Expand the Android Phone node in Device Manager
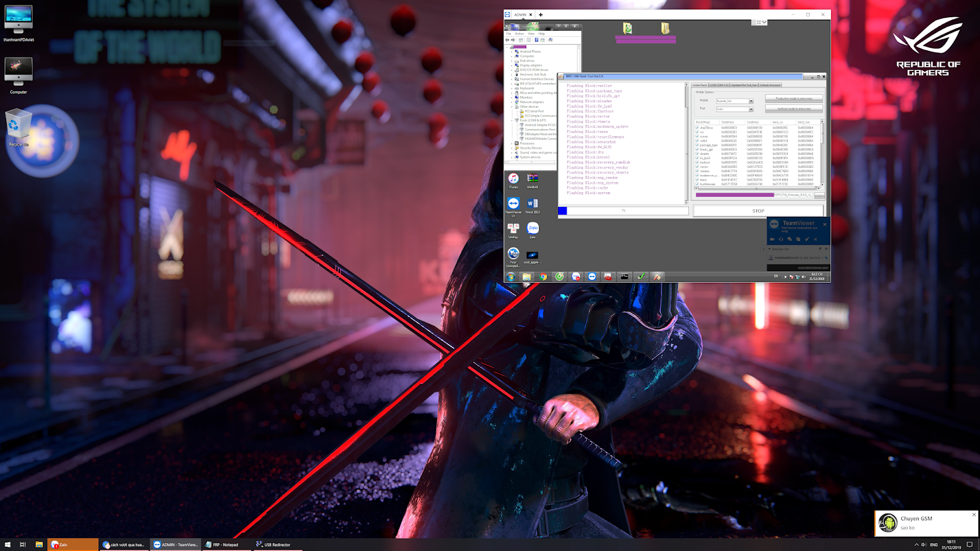This screenshot has width=980, height=551. tap(512, 51)
